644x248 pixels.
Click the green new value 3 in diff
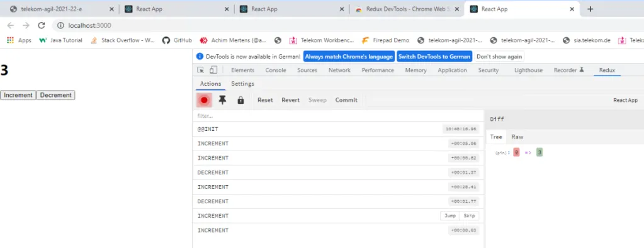pos(539,152)
